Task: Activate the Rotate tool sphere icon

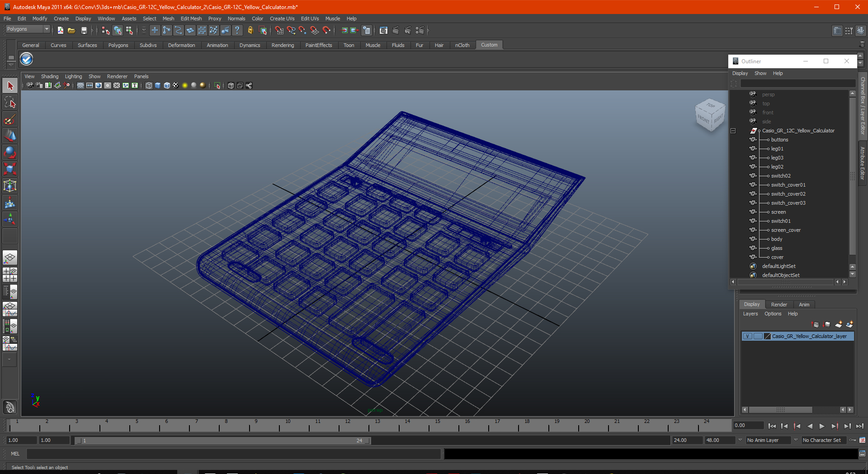Action: pyautogui.click(x=10, y=153)
